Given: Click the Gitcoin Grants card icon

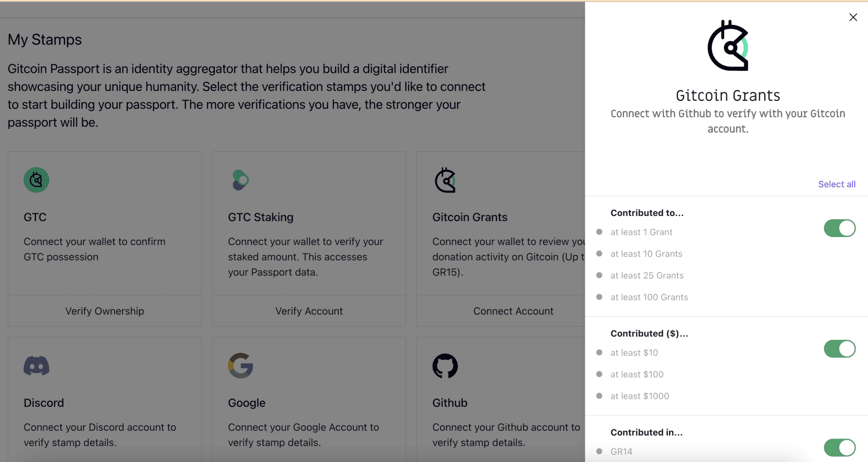Looking at the screenshot, I should [445, 180].
